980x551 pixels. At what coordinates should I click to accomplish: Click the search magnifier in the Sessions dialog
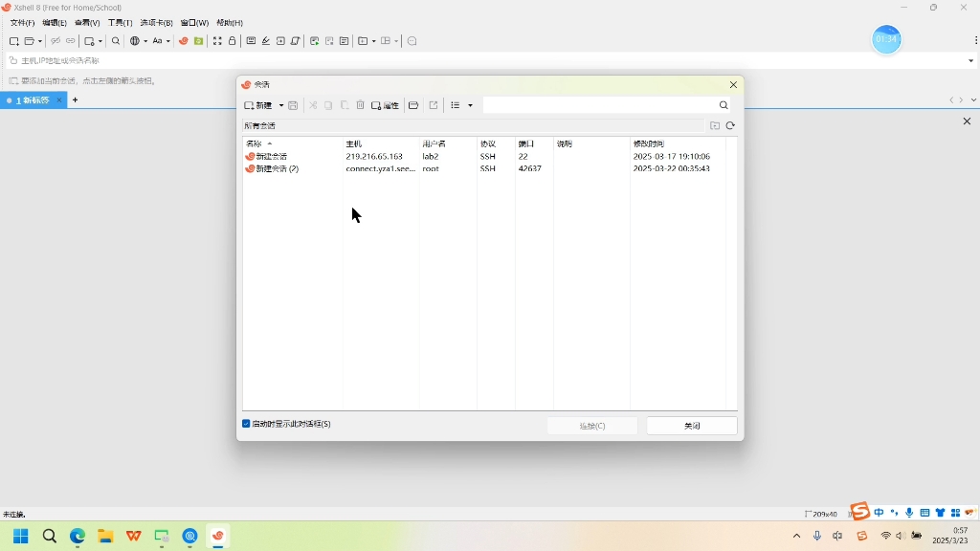coord(724,105)
